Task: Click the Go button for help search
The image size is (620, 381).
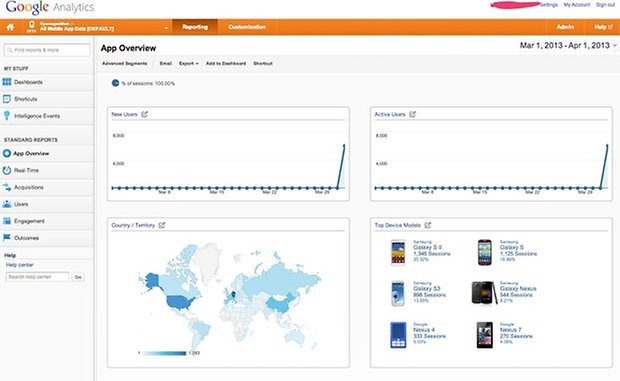Action: (78, 277)
